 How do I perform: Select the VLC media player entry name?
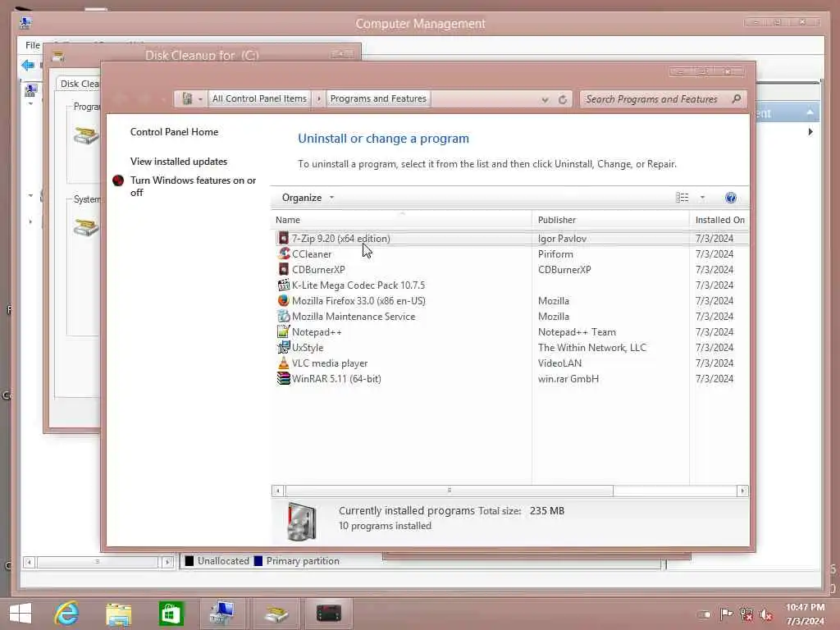[x=330, y=363]
